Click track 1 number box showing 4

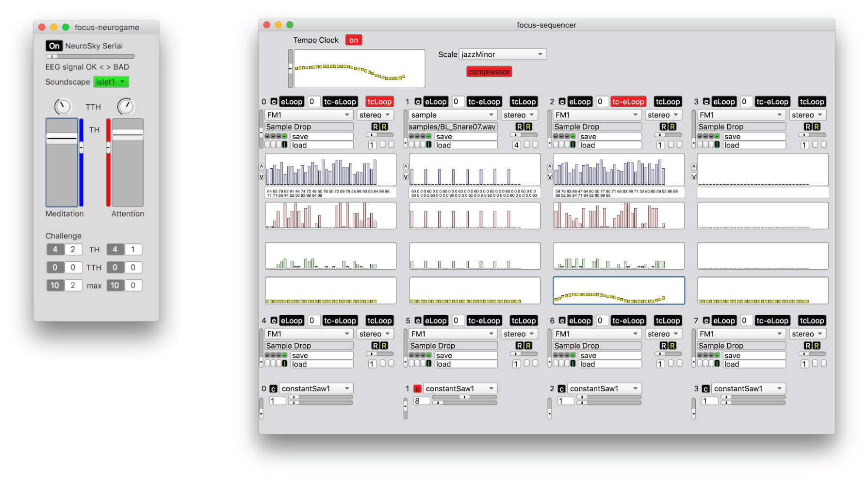(x=517, y=145)
